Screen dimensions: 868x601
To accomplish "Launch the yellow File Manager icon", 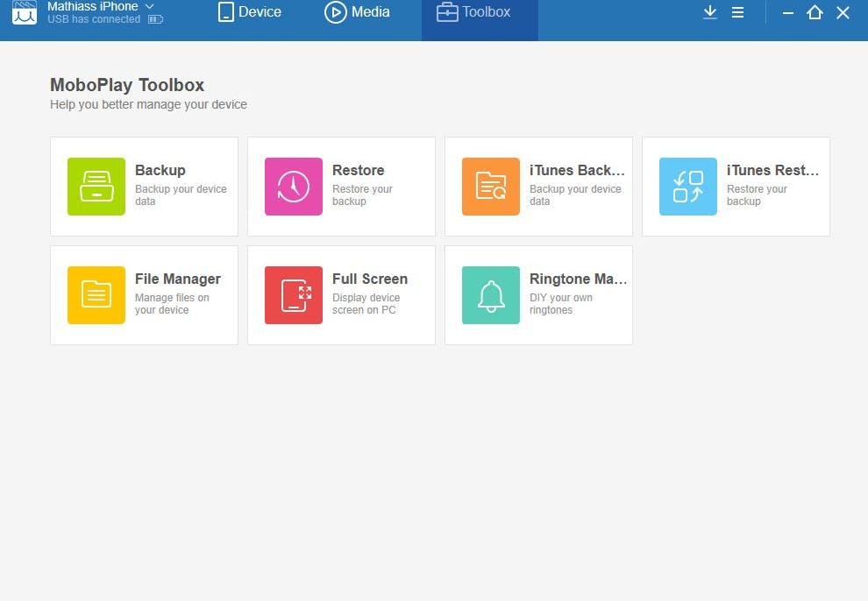I will click(96, 295).
